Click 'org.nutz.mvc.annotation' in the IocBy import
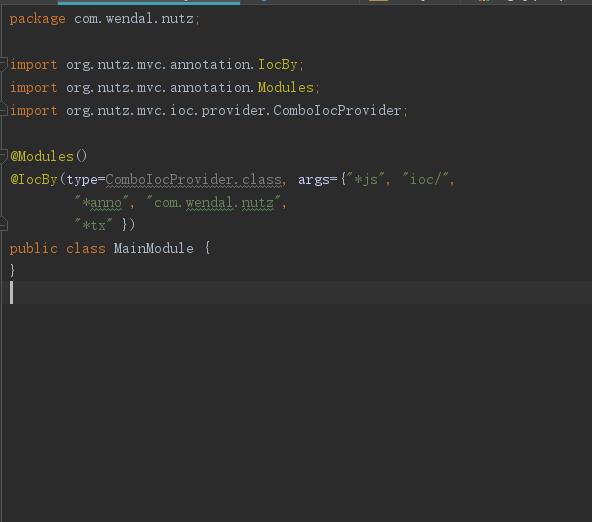The height and width of the screenshot is (522, 592). [159, 65]
